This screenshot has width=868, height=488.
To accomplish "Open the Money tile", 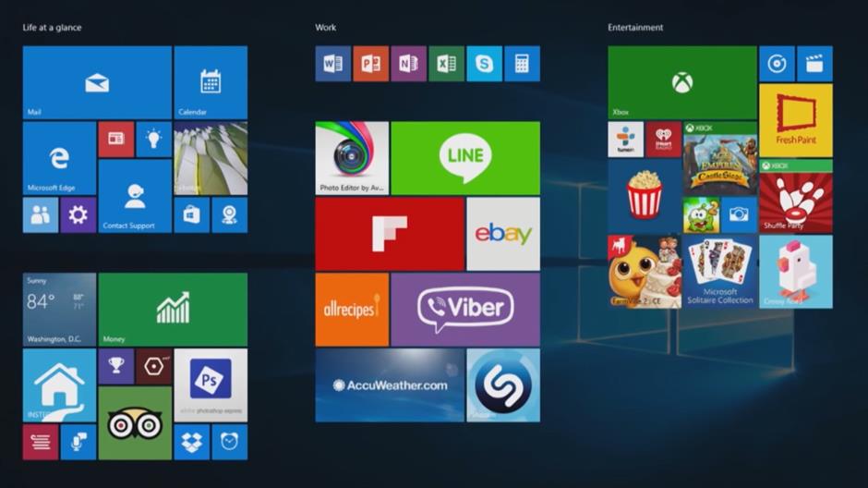I will 173,310.
